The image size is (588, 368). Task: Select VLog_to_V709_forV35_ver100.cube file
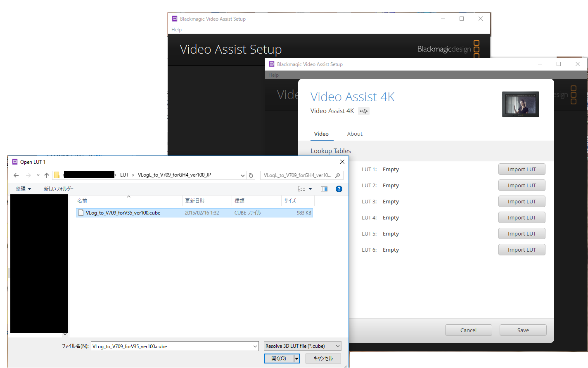pyautogui.click(x=123, y=213)
